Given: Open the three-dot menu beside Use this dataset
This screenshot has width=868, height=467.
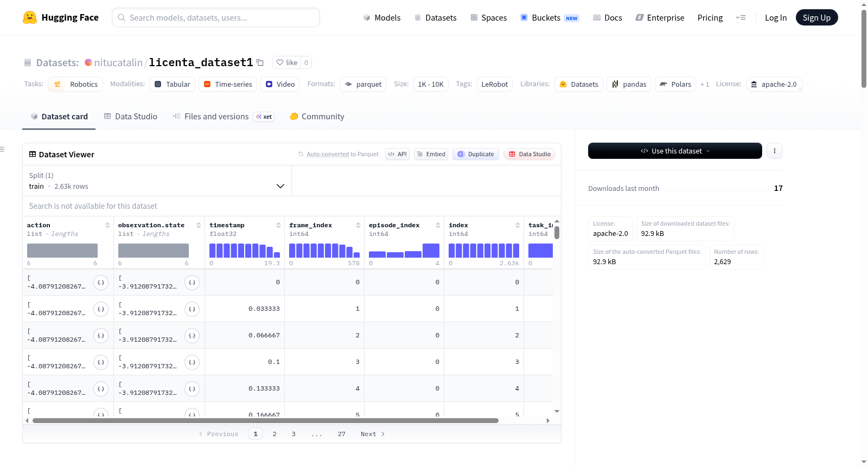Looking at the screenshot, I should tap(775, 151).
